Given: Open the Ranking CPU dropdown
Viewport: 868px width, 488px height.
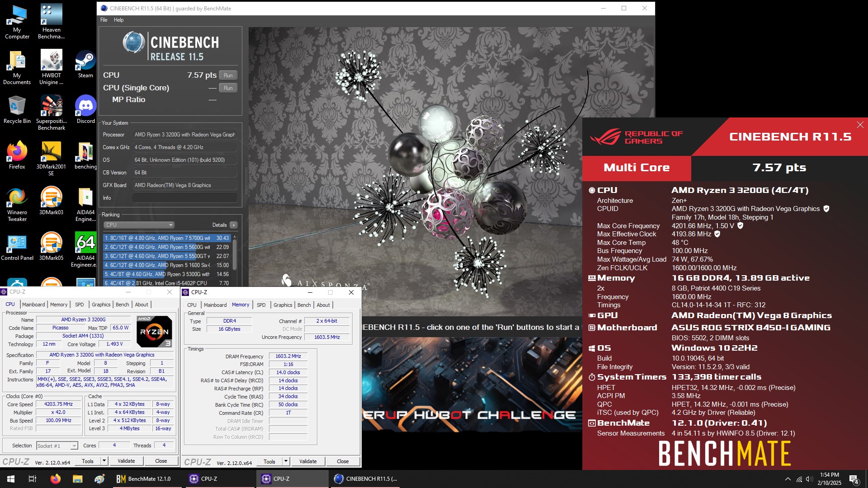Looking at the screenshot, I should coord(139,225).
